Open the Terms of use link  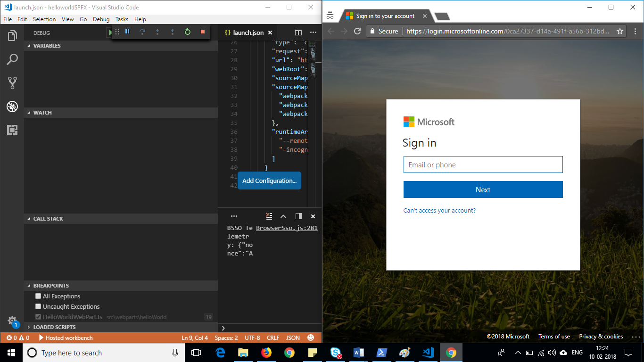click(554, 337)
